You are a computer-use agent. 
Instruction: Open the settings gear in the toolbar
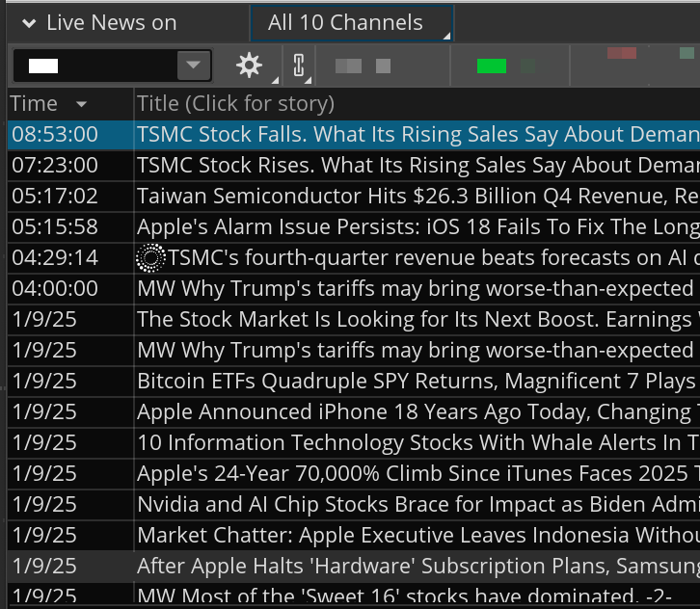coord(249,66)
